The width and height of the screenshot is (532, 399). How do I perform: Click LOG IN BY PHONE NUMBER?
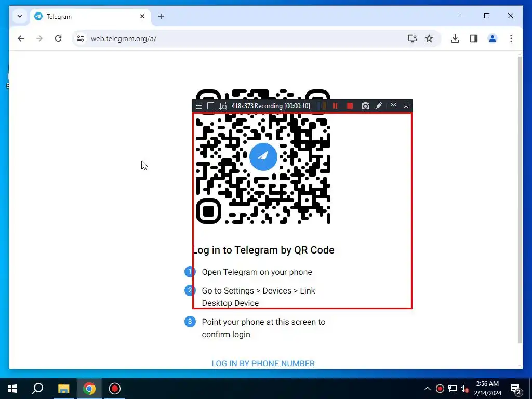point(263,363)
